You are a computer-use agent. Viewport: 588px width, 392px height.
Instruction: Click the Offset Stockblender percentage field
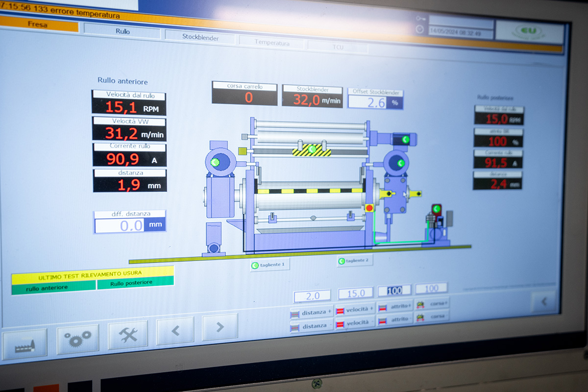coord(375,102)
